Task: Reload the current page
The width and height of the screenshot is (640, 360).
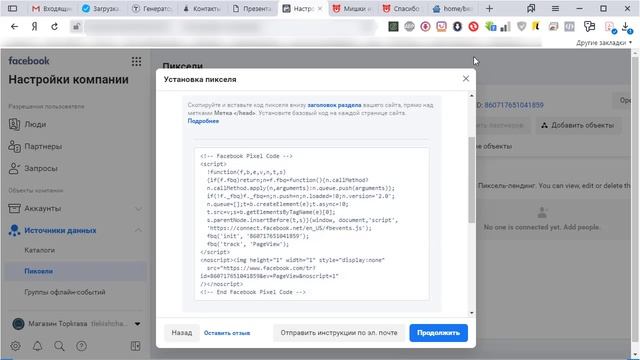Action: click(54, 27)
